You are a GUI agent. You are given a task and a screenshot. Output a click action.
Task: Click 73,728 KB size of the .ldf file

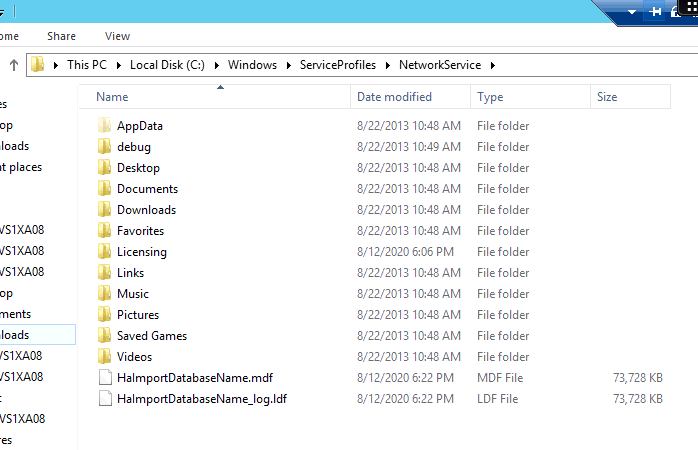(637, 398)
